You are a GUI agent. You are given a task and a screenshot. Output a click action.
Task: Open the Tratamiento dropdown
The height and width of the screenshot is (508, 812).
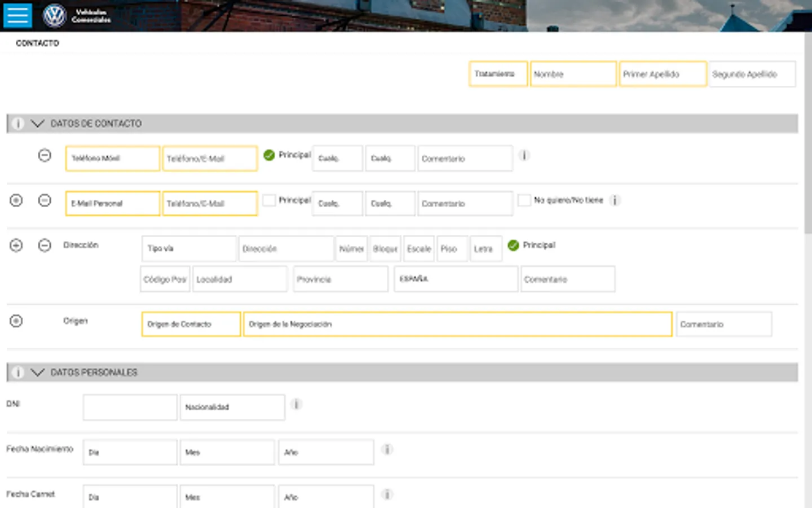tap(498, 74)
